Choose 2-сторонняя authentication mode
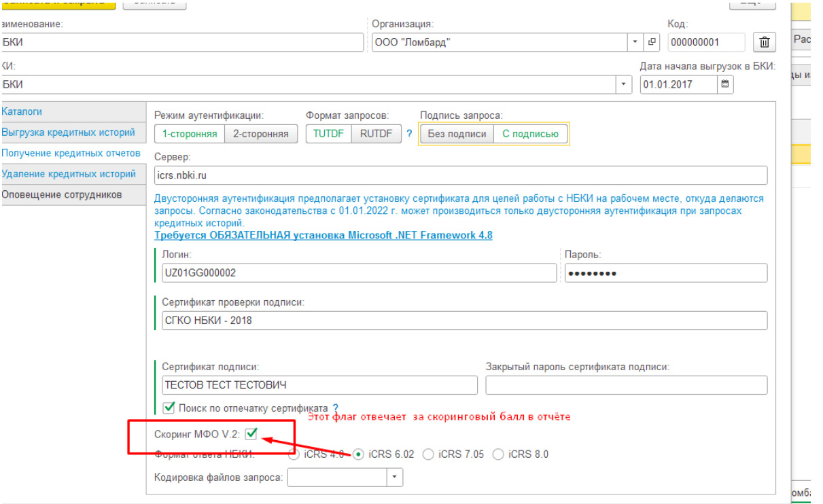The height and width of the screenshot is (504, 823). [261, 134]
